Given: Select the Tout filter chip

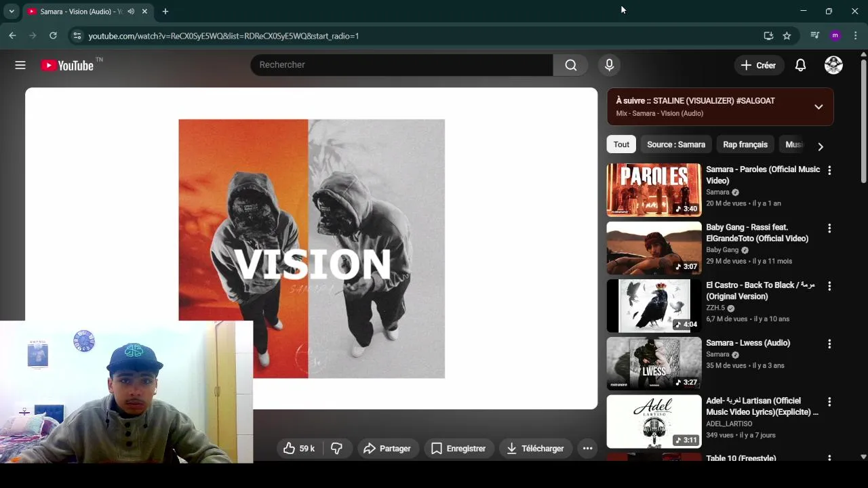Looking at the screenshot, I should (621, 144).
